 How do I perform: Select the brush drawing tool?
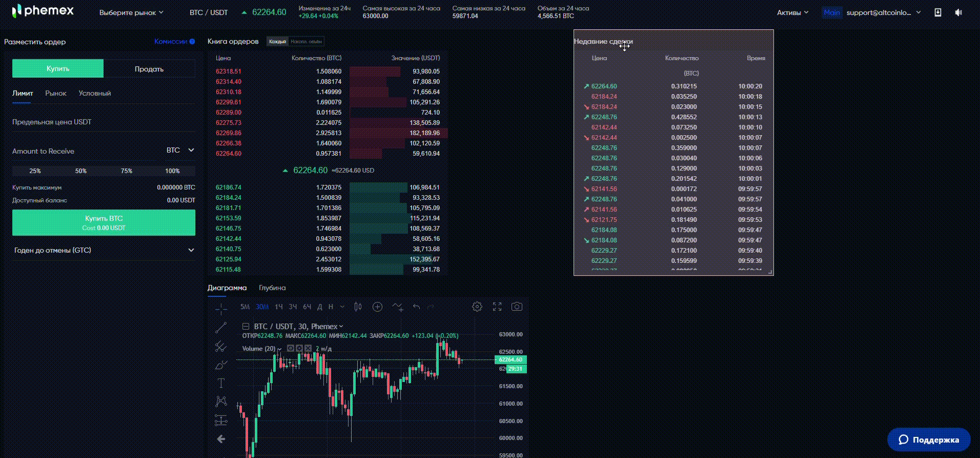coord(221,365)
